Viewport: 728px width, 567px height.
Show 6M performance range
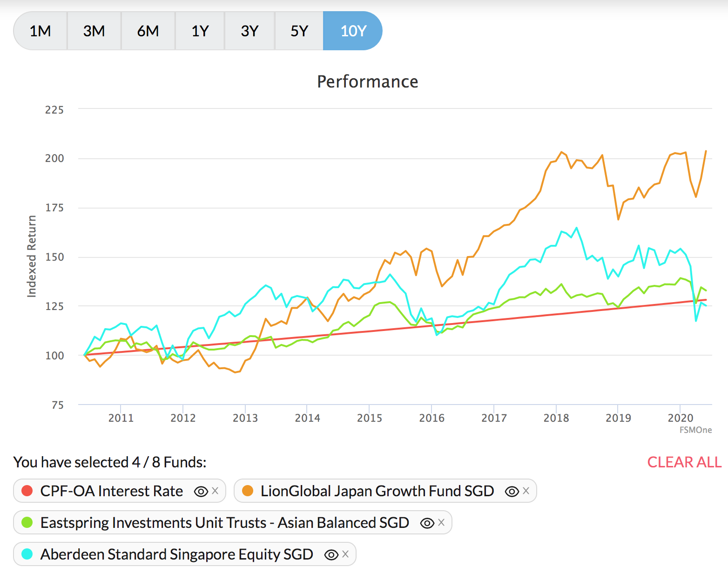[x=148, y=31]
